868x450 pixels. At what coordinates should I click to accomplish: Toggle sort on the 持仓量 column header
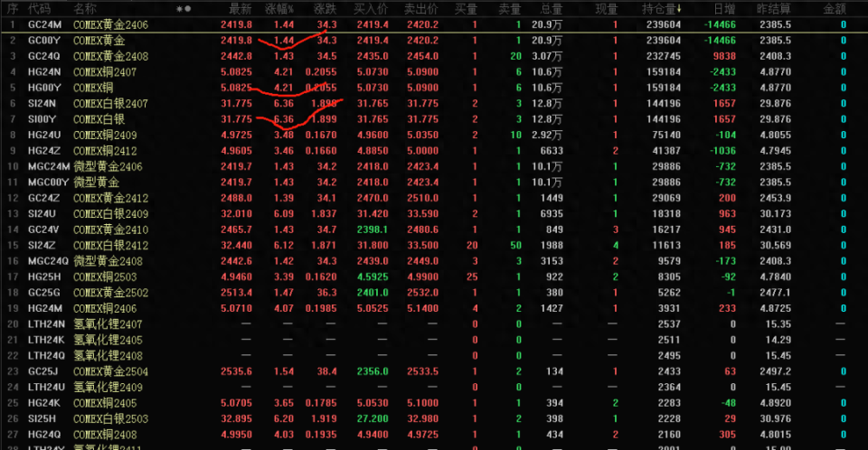(x=662, y=9)
